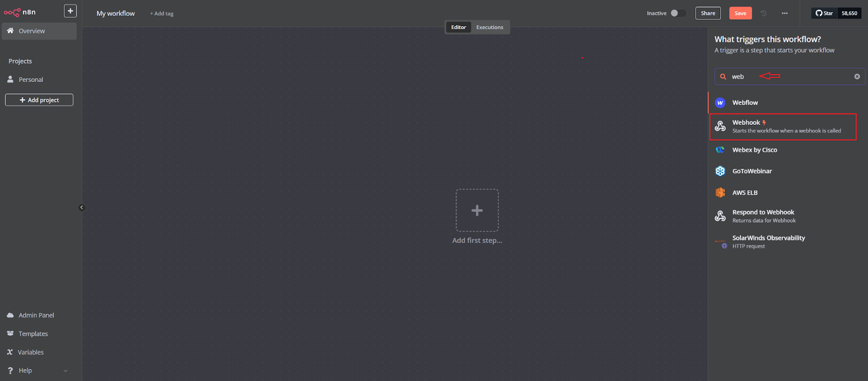Click the My workflow title
The width and height of the screenshot is (868, 381).
(x=116, y=14)
